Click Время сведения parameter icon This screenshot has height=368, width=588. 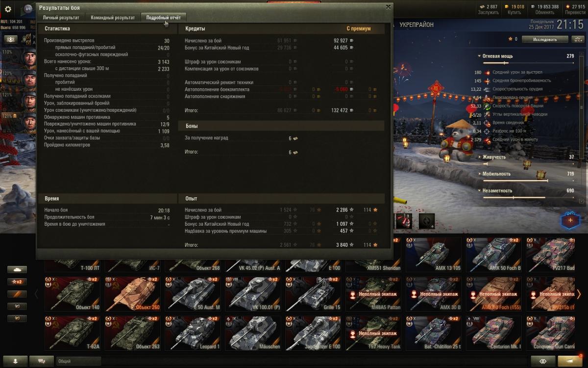click(x=487, y=123)
